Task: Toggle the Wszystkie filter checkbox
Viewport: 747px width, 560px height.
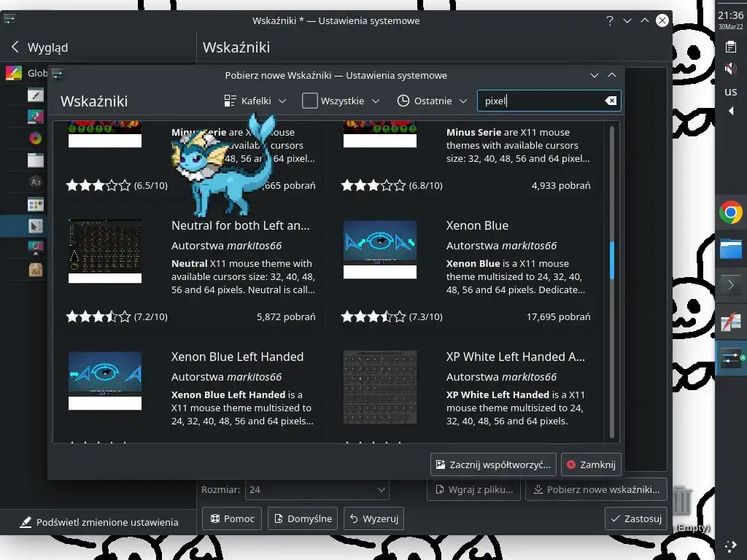Action: click(x=309, y=101)
